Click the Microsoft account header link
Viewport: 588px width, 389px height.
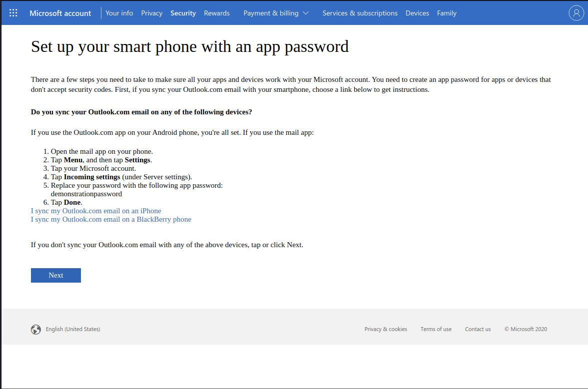pyautogui.click(x=60, y=13)
